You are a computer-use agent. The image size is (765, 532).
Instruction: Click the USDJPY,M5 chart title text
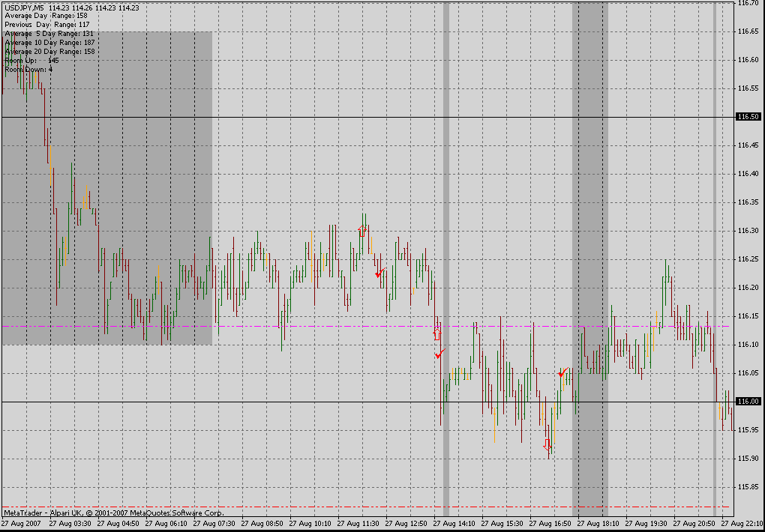coord(25,7)
